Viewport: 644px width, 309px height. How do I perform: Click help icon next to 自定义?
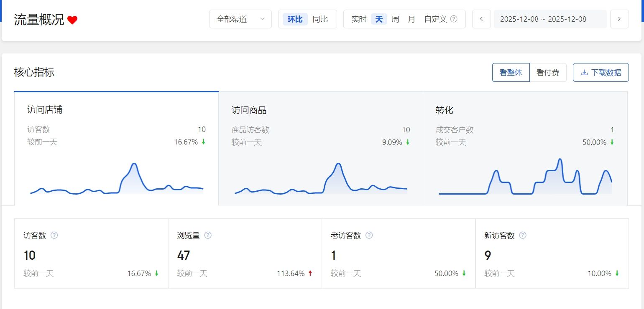click(454, 19)
